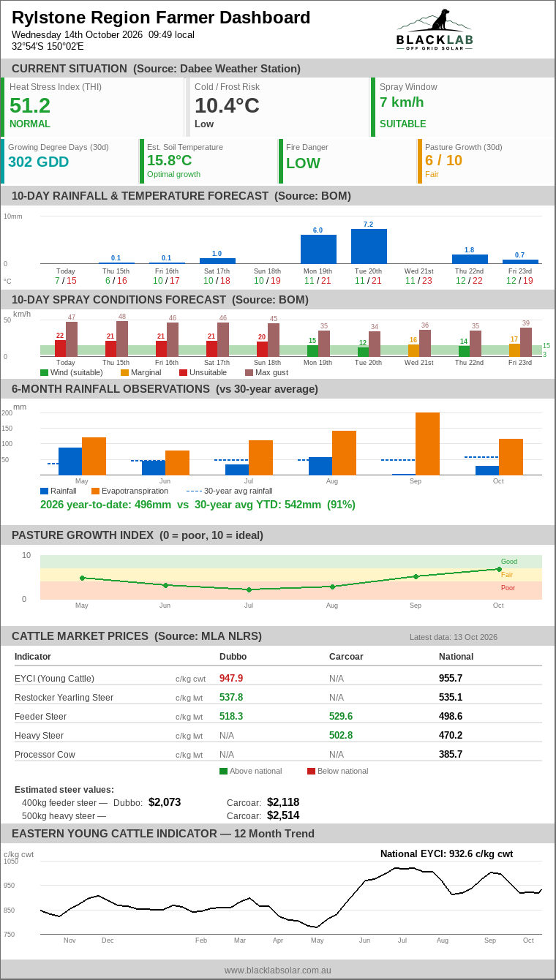
Task: Click the National column header
Action: coord(456,657)
